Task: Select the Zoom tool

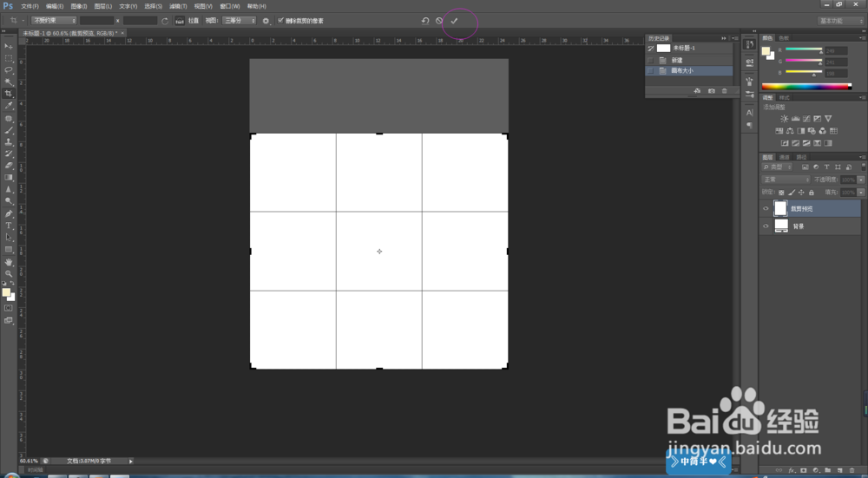Action: pyautogui.click(x=9, y=273)
